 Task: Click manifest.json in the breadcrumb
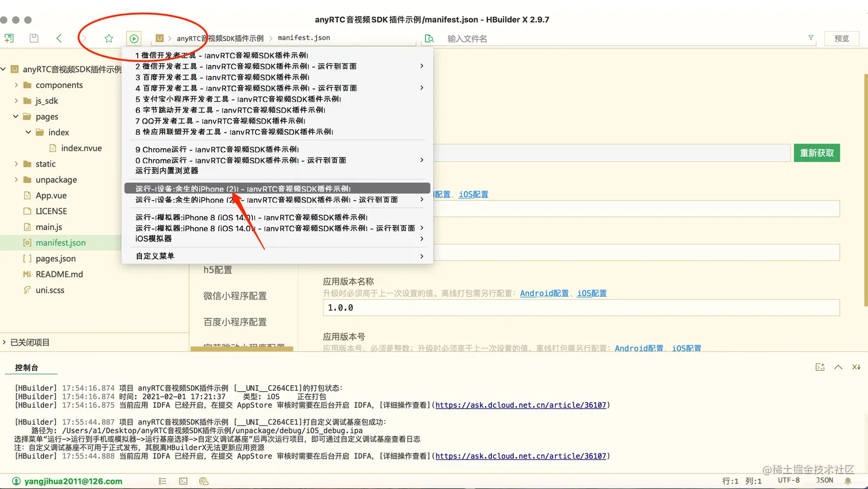coord(304,38)
